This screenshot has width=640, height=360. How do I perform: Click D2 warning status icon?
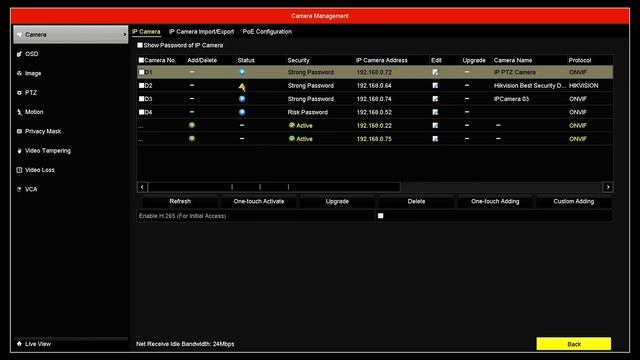coord(242,87)
